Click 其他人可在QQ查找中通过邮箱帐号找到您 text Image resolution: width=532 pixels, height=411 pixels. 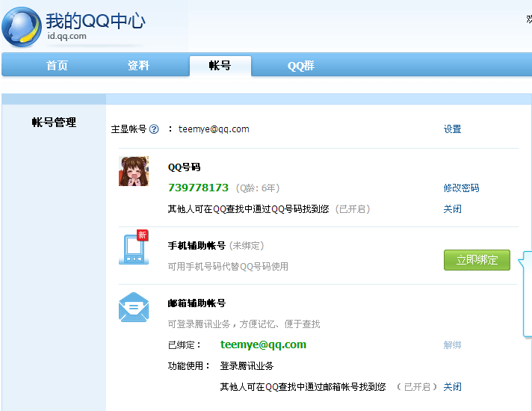pos(303,387)
